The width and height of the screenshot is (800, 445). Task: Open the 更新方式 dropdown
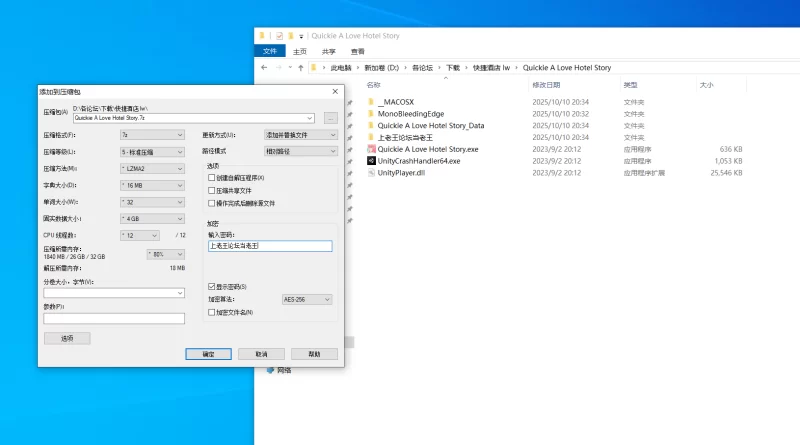301,135
